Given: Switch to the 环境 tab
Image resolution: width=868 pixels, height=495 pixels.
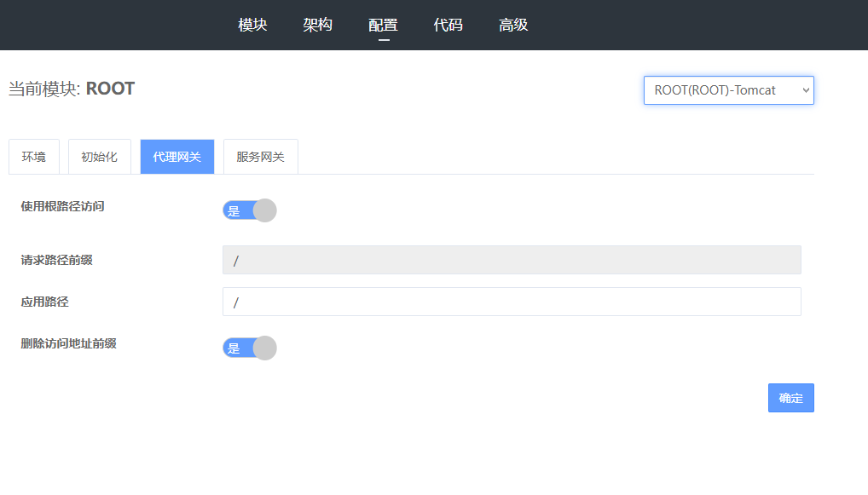Looking at the screenshot, I should click(34, 157).
